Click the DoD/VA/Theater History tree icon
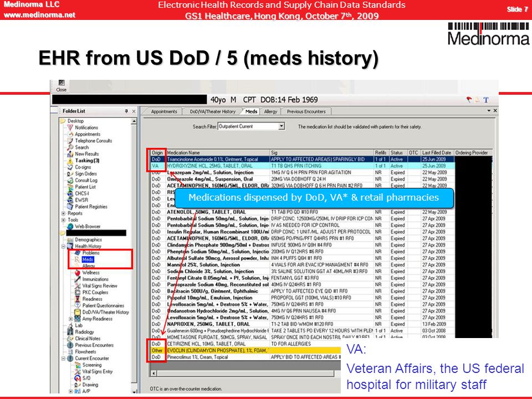The width and height of the screenshot is (532, 399). tap(78, 312)
